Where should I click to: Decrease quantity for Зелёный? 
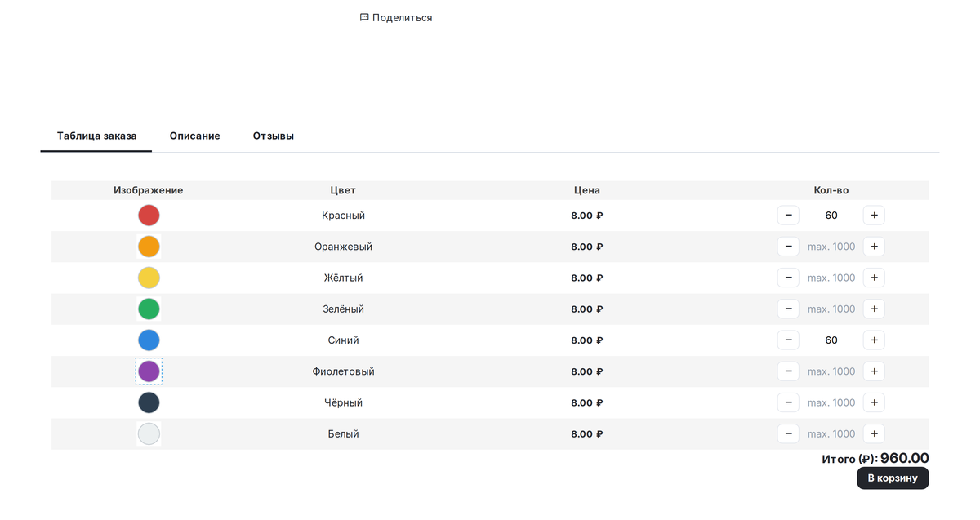click(788, 309)
